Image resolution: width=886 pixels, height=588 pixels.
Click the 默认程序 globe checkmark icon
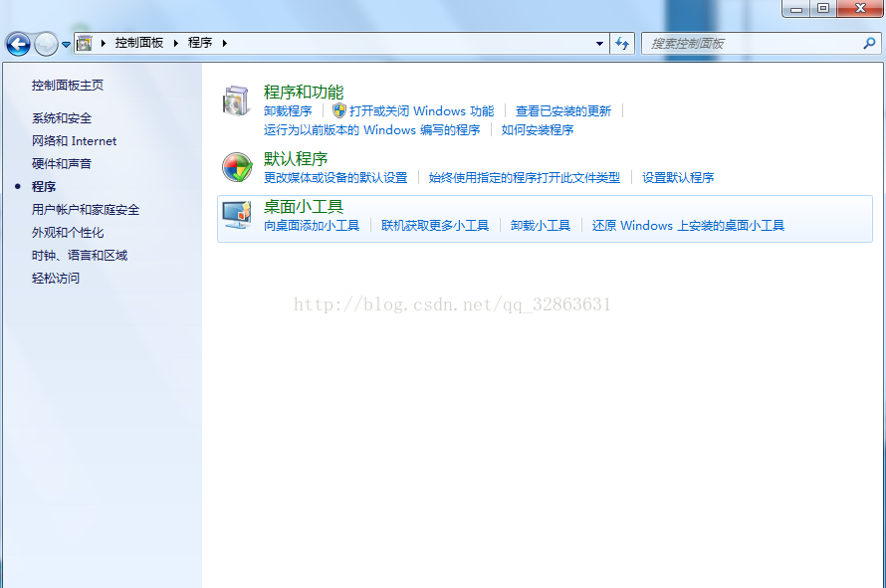pyautogui.click(x=237, y=168)
